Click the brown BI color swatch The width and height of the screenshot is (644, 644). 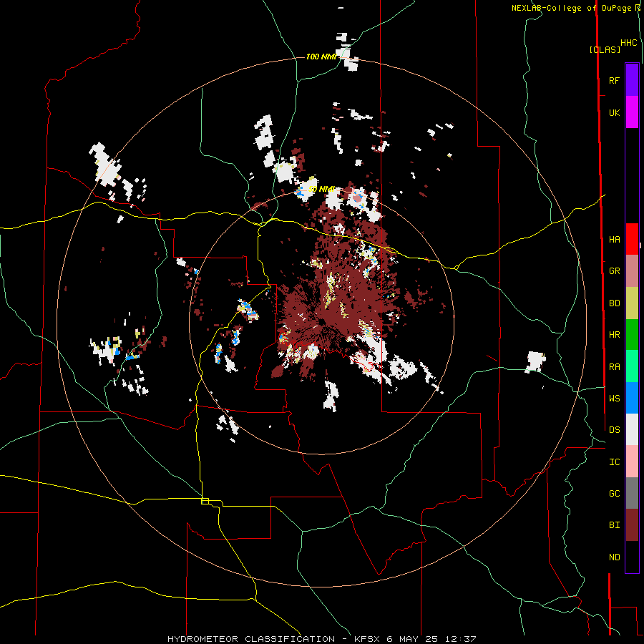click(632, 525)
